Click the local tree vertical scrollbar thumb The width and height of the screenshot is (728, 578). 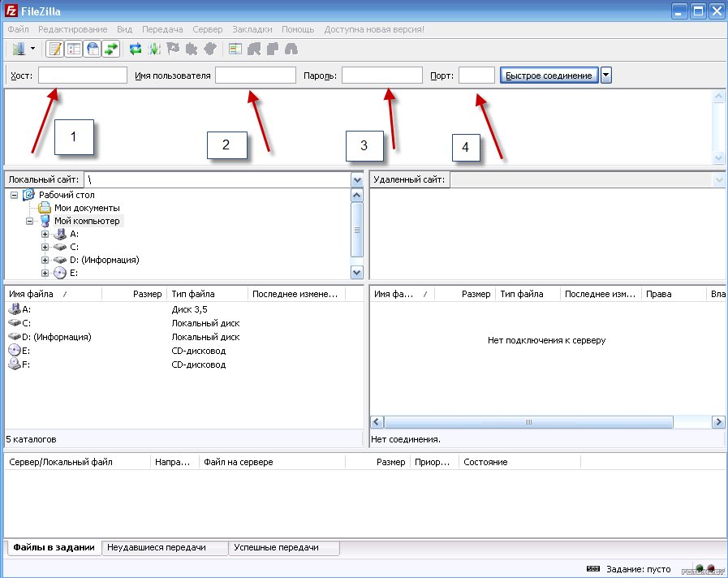(356, 230)
